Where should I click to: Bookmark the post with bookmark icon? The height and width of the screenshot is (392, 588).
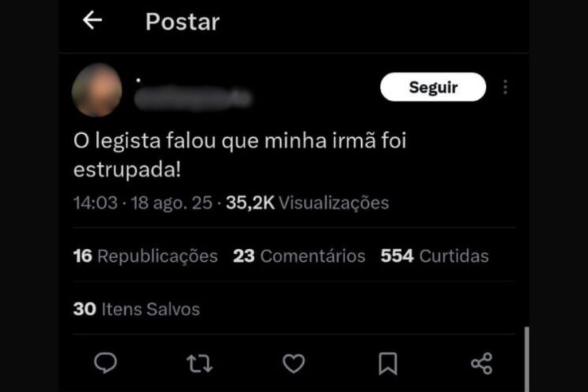point(388,363)
